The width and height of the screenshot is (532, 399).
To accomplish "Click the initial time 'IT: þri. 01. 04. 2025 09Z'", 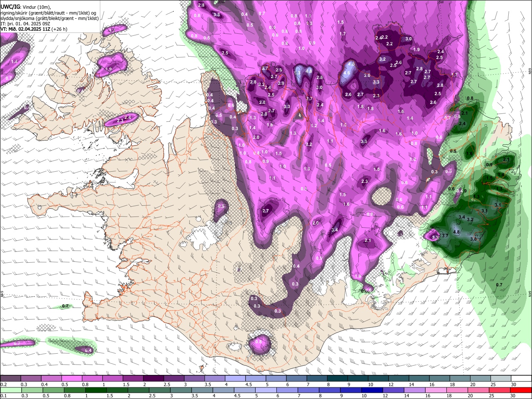I will point(26,24).
